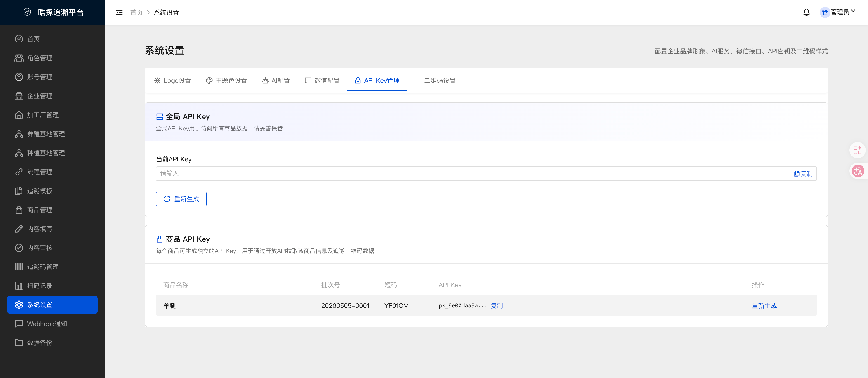Switch to the 二维码设置 tab
Image resolution: width=868 pixels, height=378 pixels.
440,80
